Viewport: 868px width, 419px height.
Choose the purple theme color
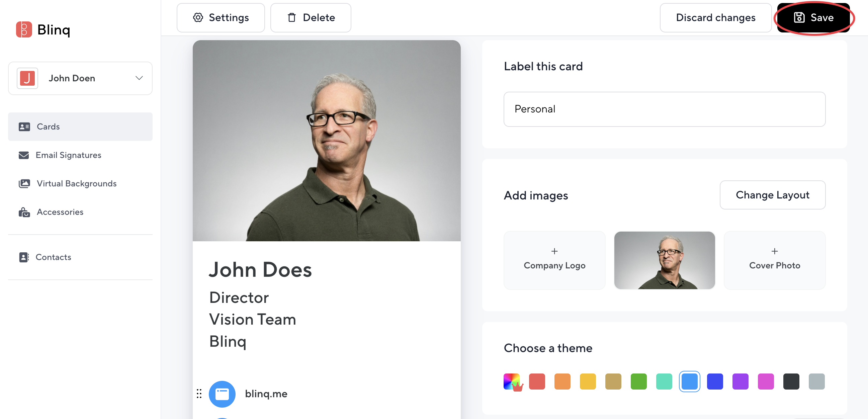(x=740, y=382)
